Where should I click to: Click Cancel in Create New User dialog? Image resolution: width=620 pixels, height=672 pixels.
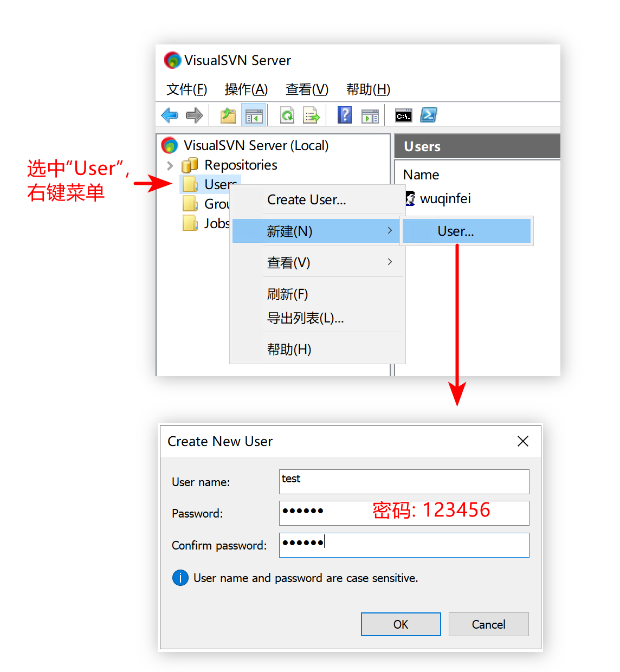[489, 624]
